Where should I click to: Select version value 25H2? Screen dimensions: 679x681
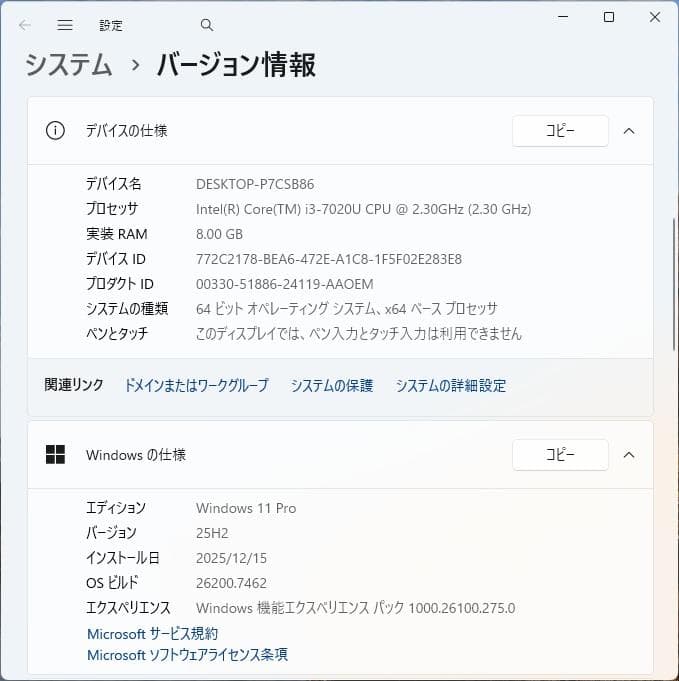click(212, 533)
